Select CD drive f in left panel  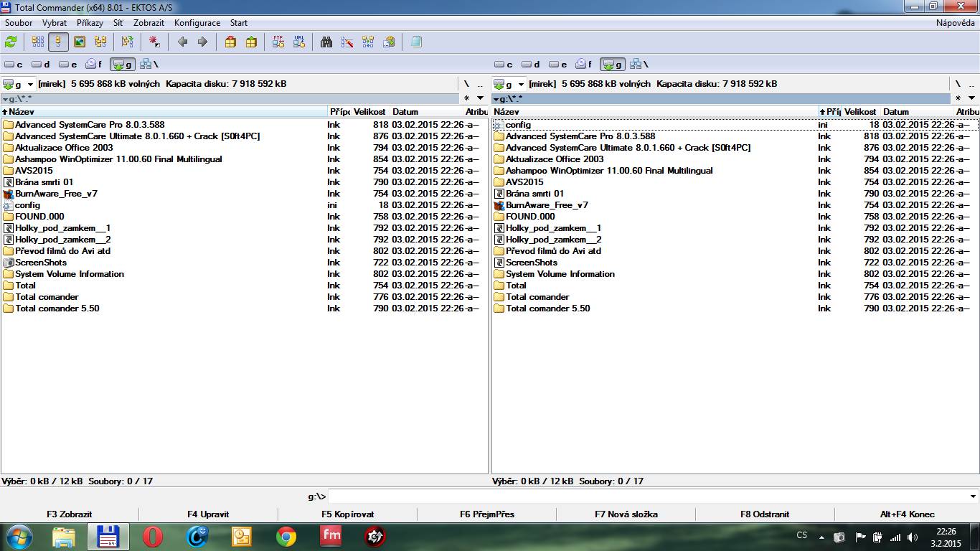[x=94, y=65]
